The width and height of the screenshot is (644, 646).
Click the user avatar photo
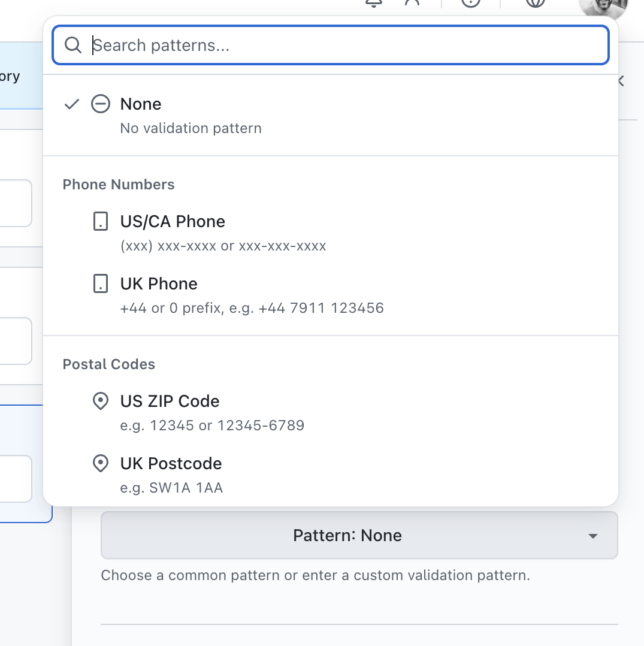tap(602, 6)
